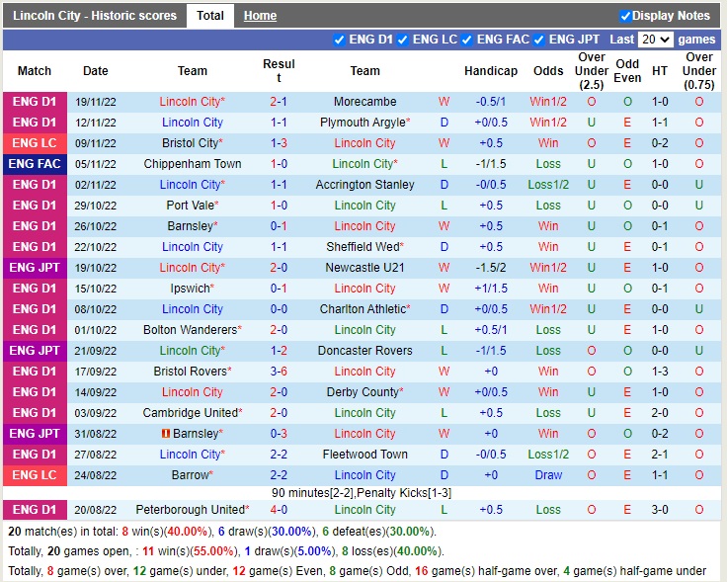Click the Over Under (2.5) column header

click(x=592, y=71)
